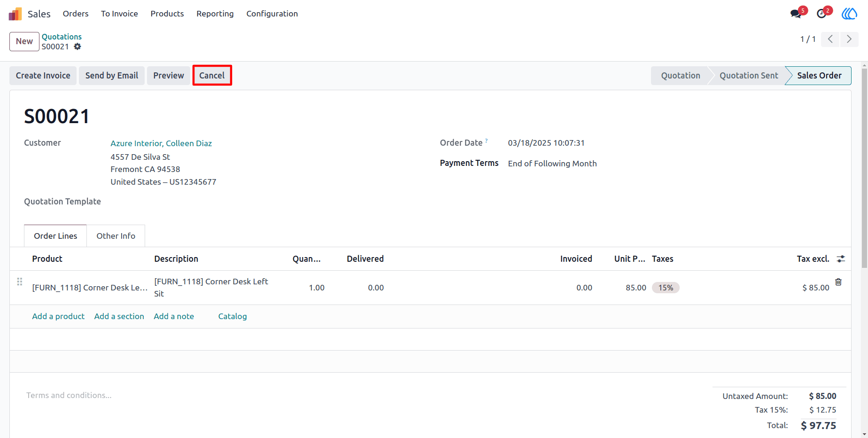Select the Sales Order status stage
The width and height of the screenshot is (868, 438).
[819, 76]
